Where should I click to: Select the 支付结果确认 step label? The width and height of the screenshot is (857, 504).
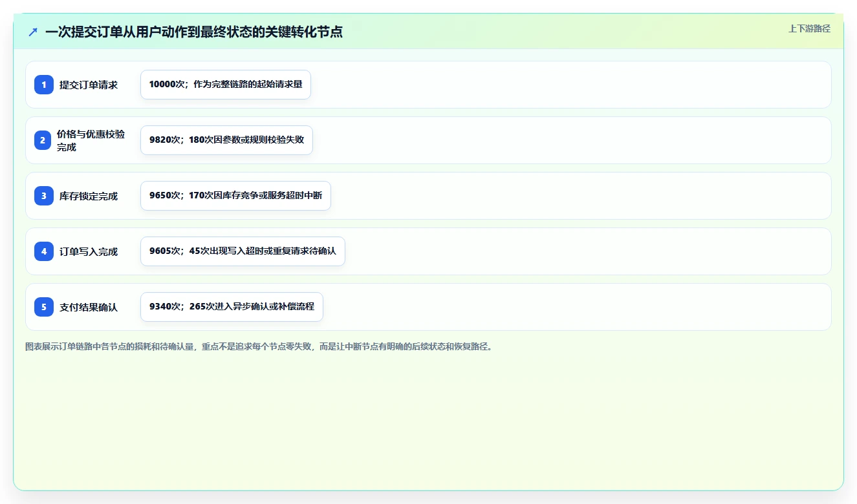[89, 307]
